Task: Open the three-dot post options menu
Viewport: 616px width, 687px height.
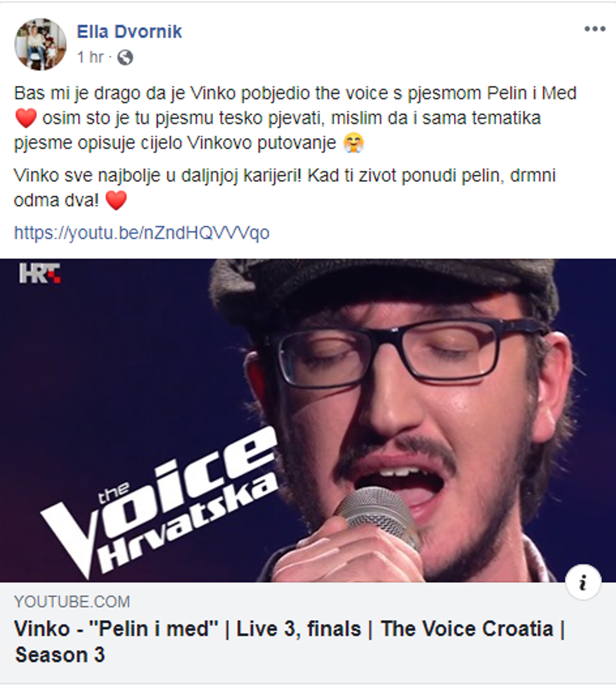Action: (594, 29)
